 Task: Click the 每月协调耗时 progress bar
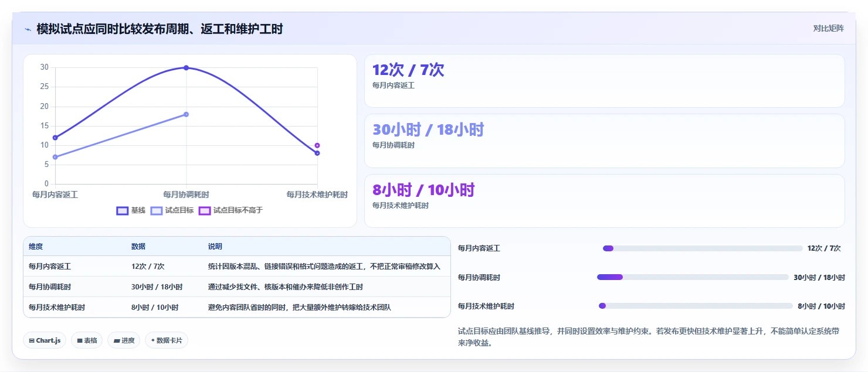coord(693,277)
